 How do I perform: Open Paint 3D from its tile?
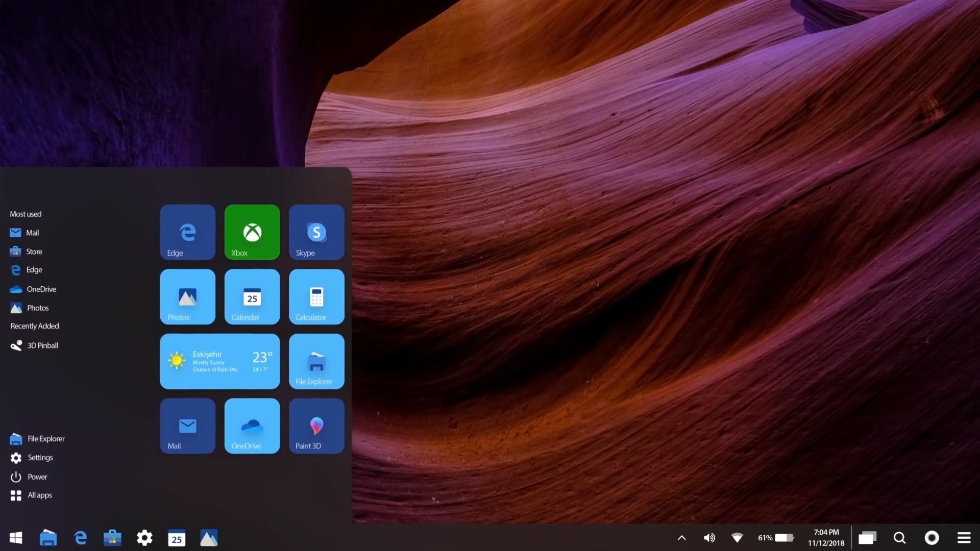[316, 426]
